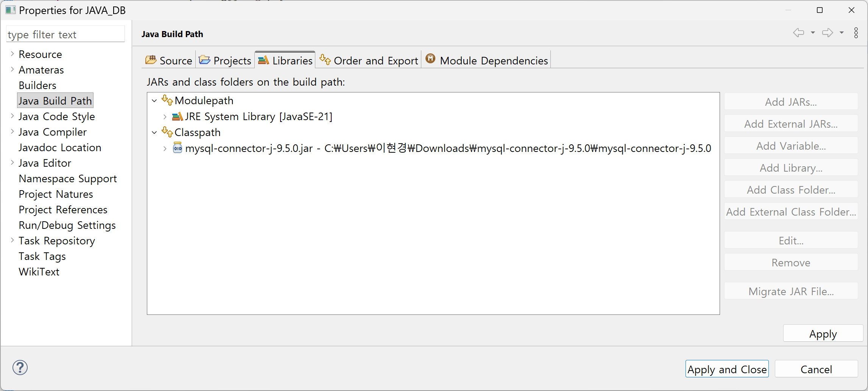
Task: Click the Apply and Close button
Action: (727, 369)
